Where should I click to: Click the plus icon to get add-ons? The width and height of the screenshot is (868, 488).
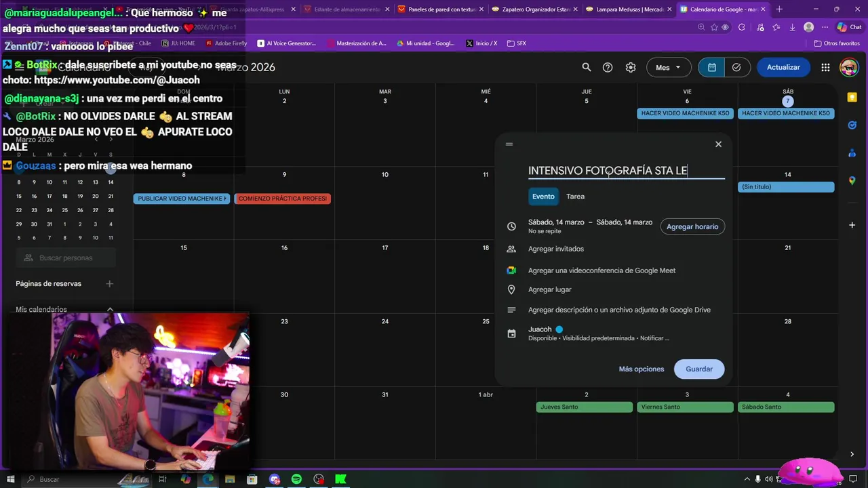pyautogui.click(x=852, y=225)
